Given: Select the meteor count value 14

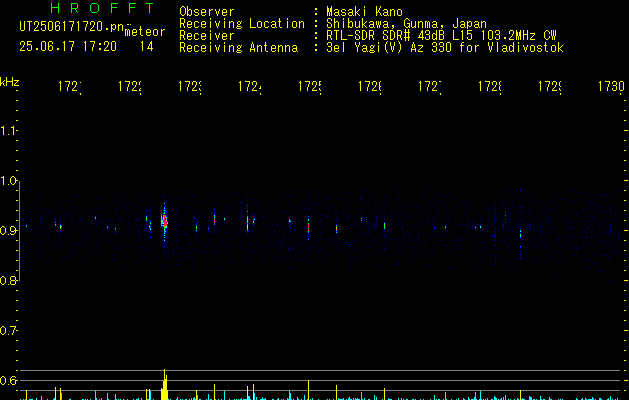Looking at the screenshot, I should (x=146, y=46).
